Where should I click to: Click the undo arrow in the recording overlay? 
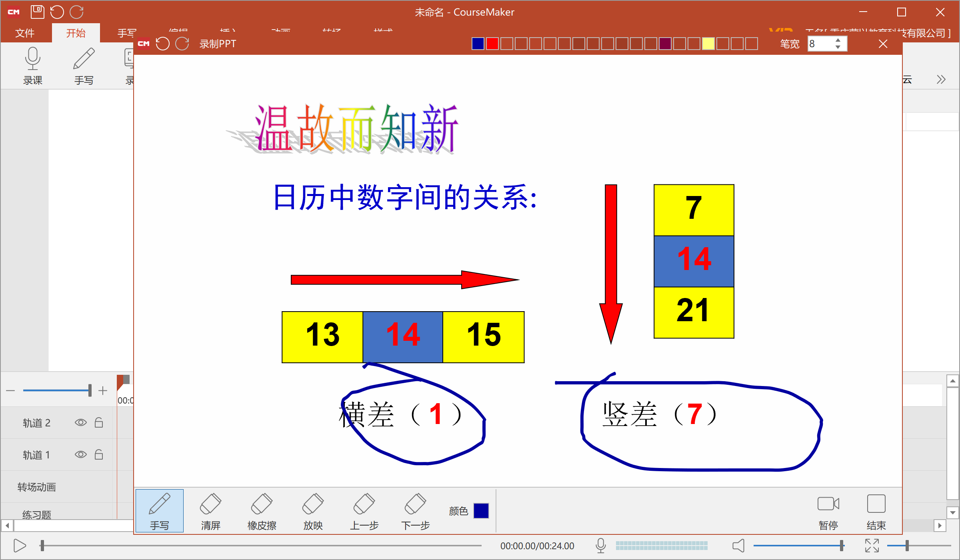[163, 44]
